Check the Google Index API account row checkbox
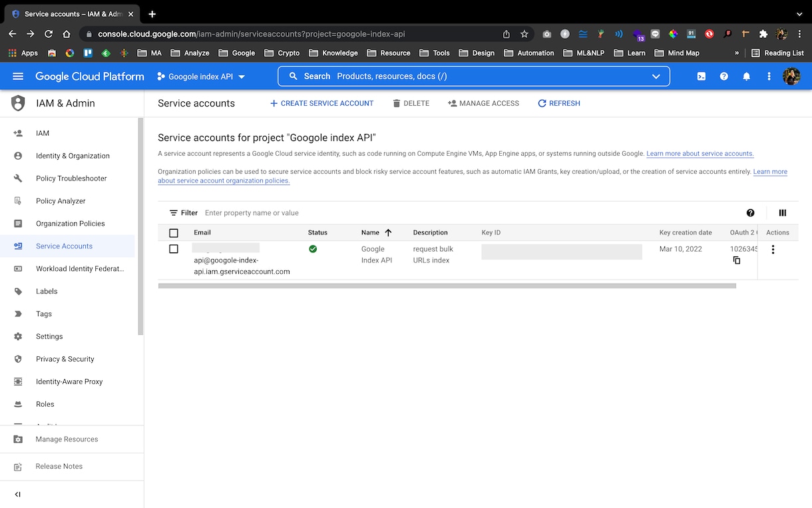812x508 pixels. coord(174,249)
